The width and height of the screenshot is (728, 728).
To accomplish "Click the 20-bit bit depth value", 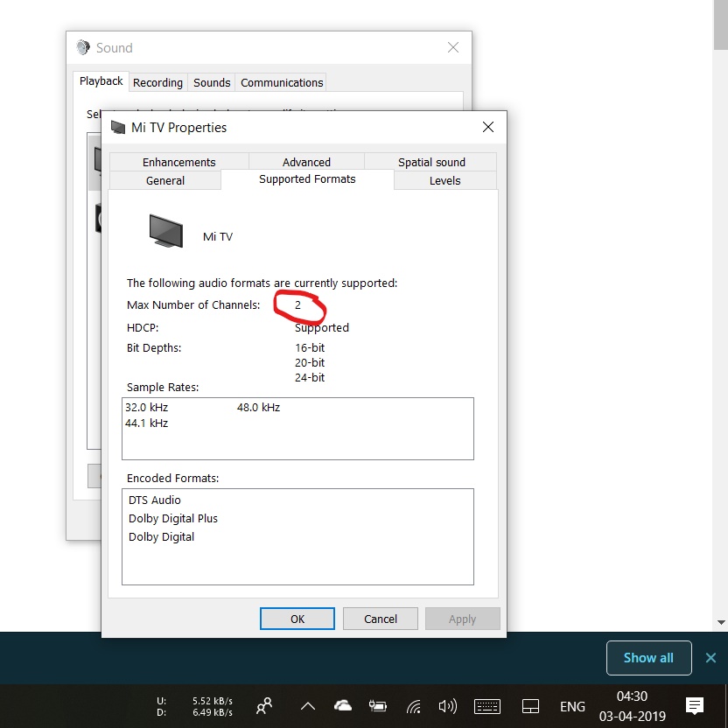I will click(x=310, y=362).
